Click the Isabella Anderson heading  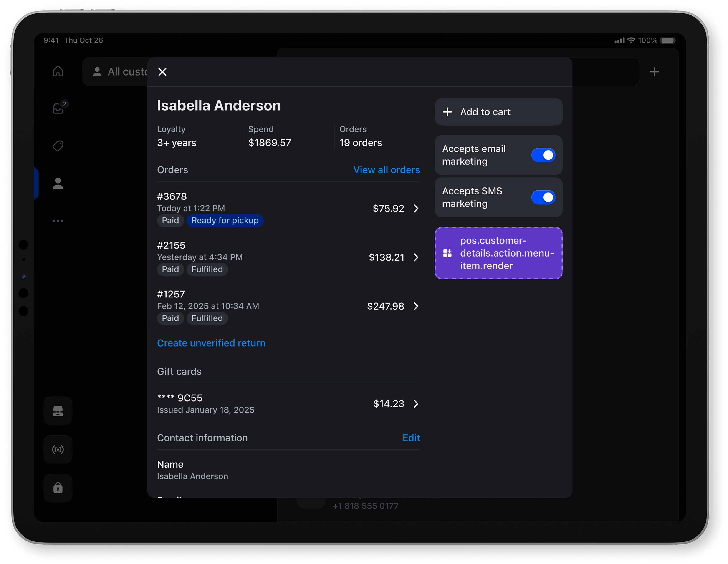click(219, 106)
